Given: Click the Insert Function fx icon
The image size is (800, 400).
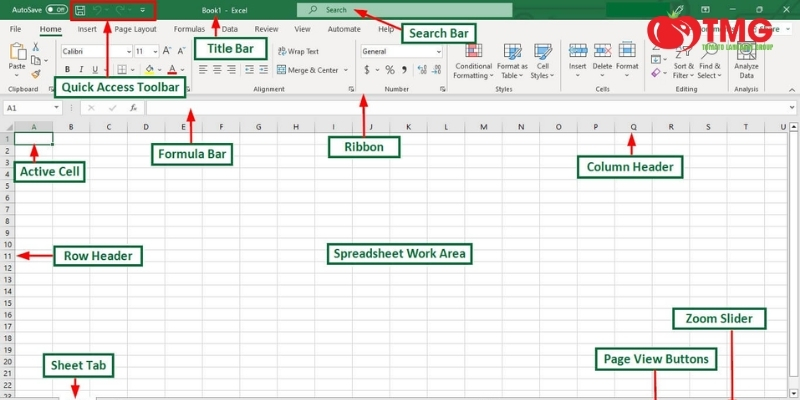Looking at the screenshot, I should 133,108.
